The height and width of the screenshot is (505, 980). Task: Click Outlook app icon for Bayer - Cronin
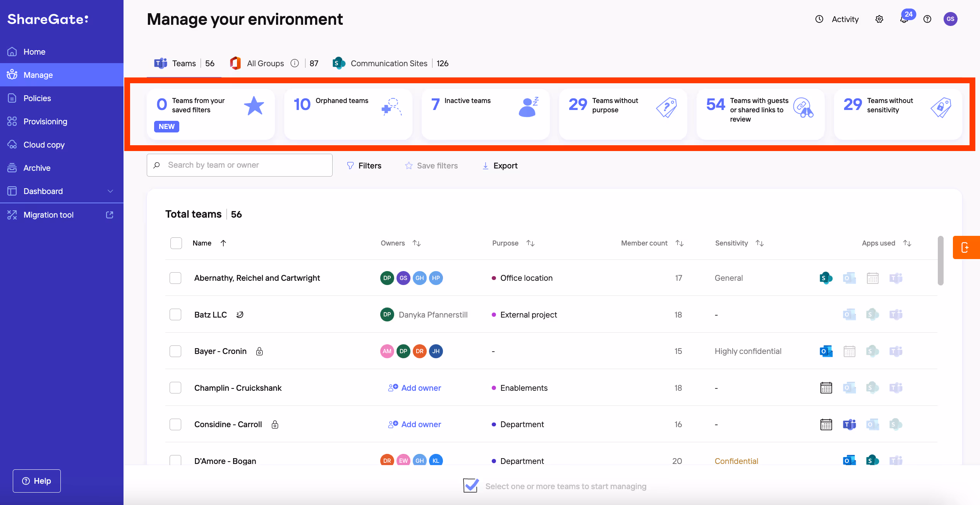point(826,351)
